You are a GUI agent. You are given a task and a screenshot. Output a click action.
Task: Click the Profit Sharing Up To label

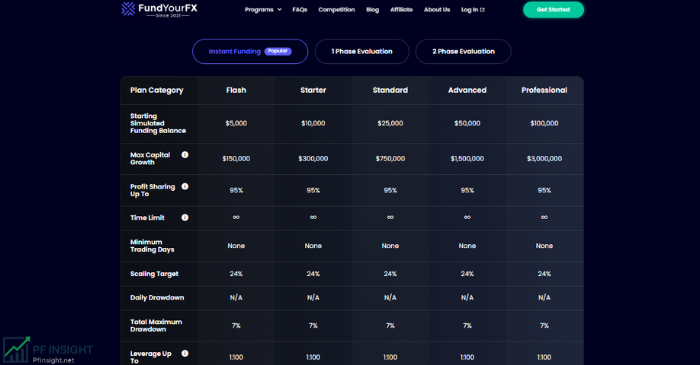pyautogui.click(x=152, y=190)
